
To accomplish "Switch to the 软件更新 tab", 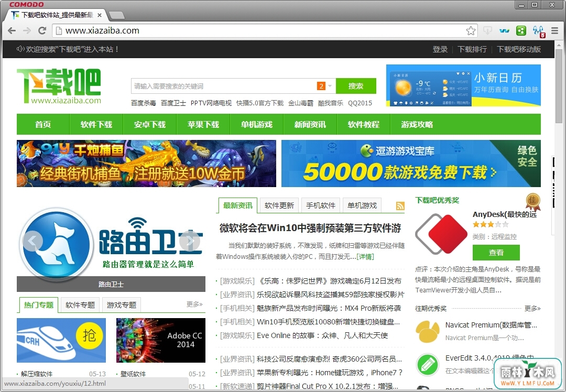I will [279, 205].
